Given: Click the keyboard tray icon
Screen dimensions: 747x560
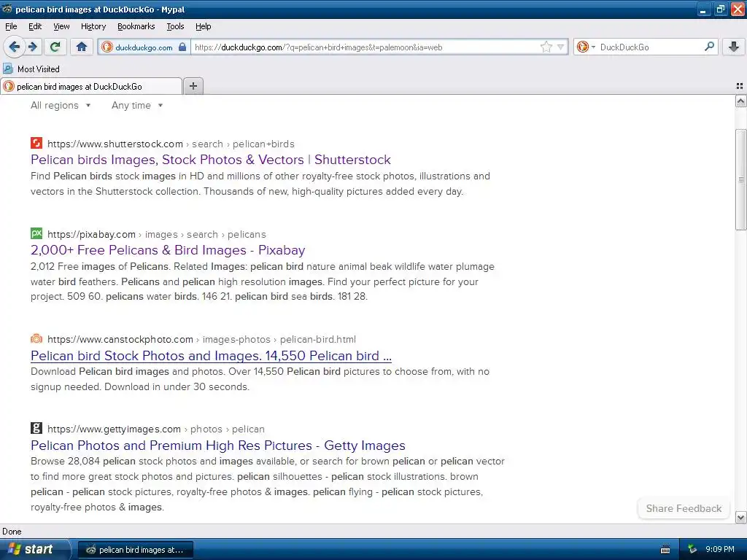Looking at the screenshot, I should pyautogui.click(x=665, y=550).
